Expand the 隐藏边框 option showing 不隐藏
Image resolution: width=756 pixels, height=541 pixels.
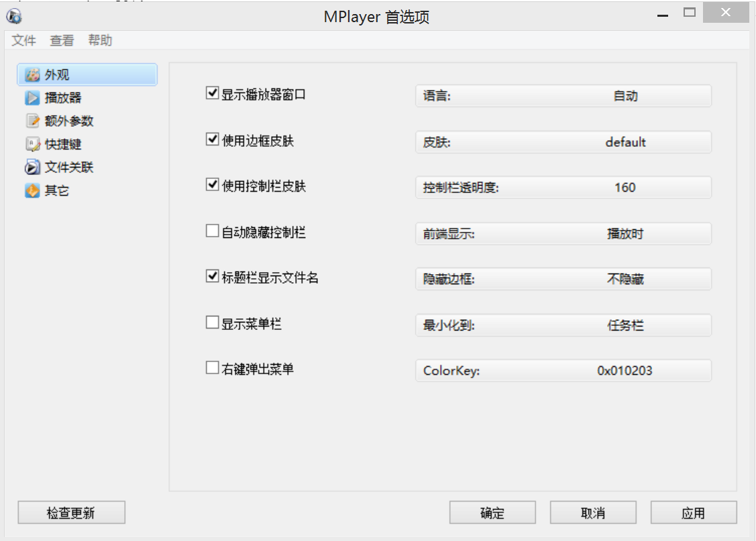pyautogui.click(x=563, y=279)
